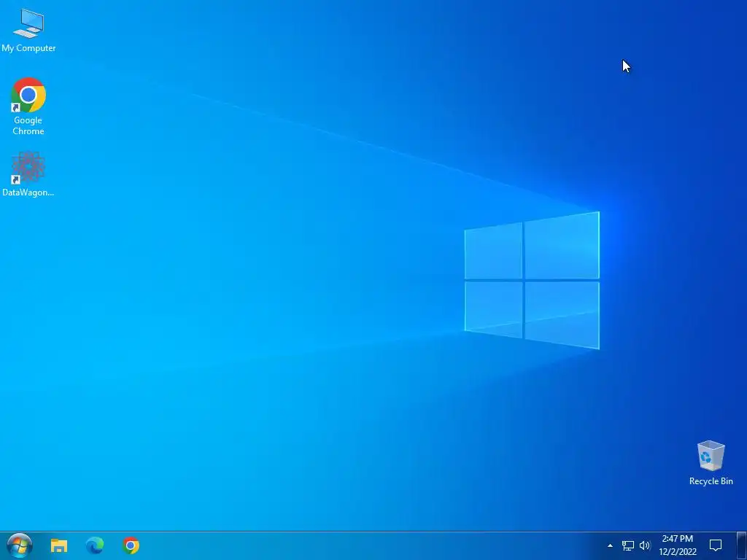Viewport: 747px width, 560px height.
Task: Select the My Computer desktop icon
Action: pos(28,29)
